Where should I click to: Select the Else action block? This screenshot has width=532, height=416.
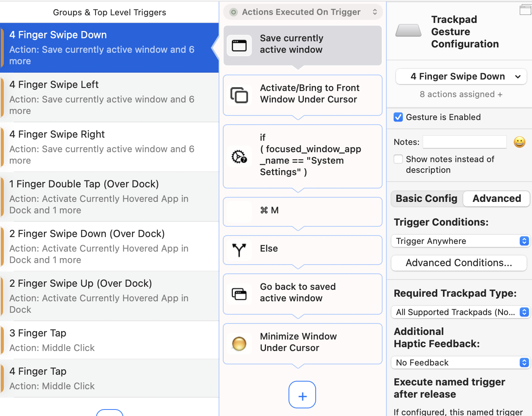click(x=303, y=250)
